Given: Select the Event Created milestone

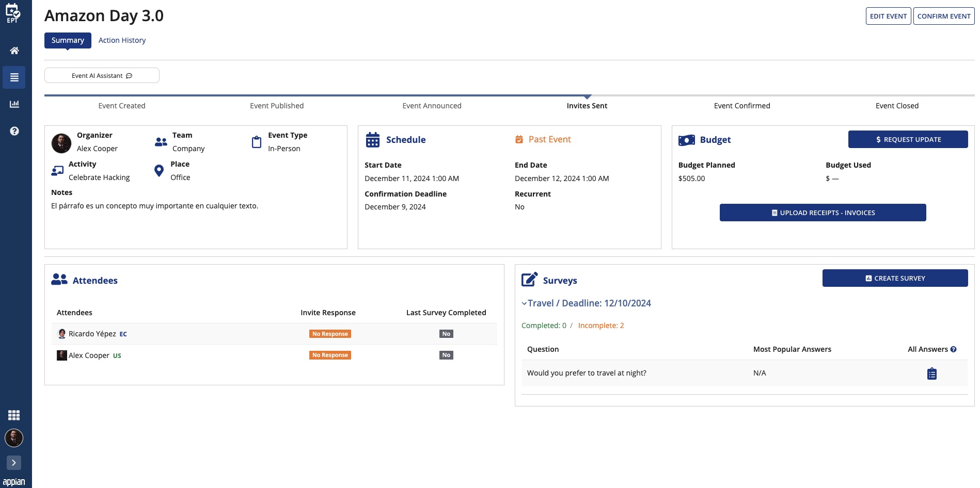Looking at the screenshot, I should pos(122,106).
